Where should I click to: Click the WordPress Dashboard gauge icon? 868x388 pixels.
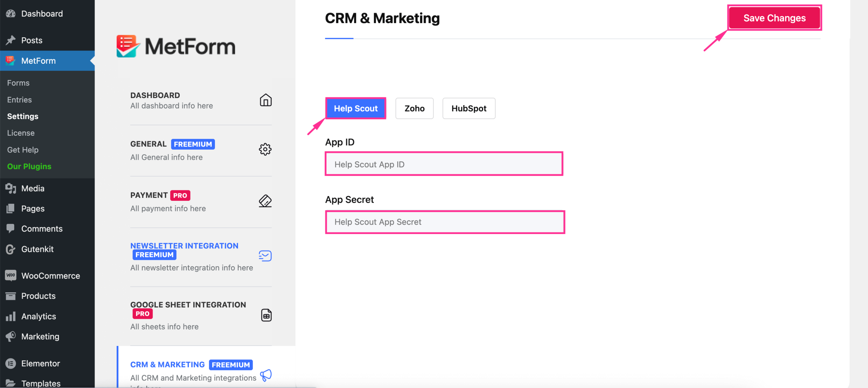pyautogui.click(x=11, y=14)
